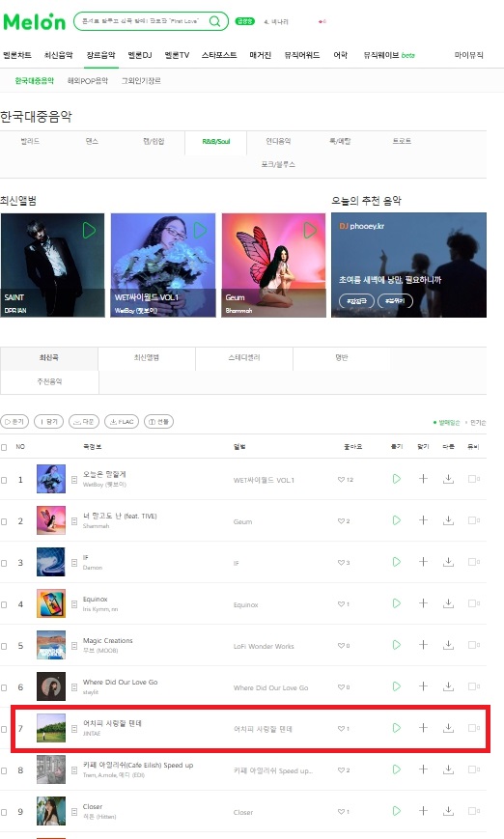
Task: Play the highlighted track 7 by JINTAE
Action: click(397, 728)
